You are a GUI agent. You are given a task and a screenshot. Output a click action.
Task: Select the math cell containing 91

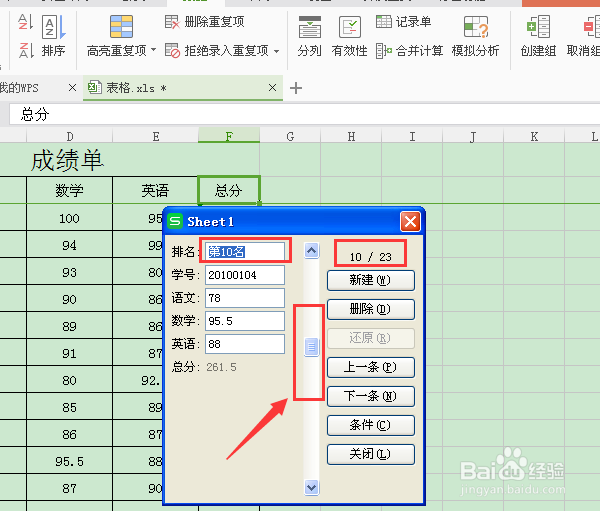coord(70,353)
